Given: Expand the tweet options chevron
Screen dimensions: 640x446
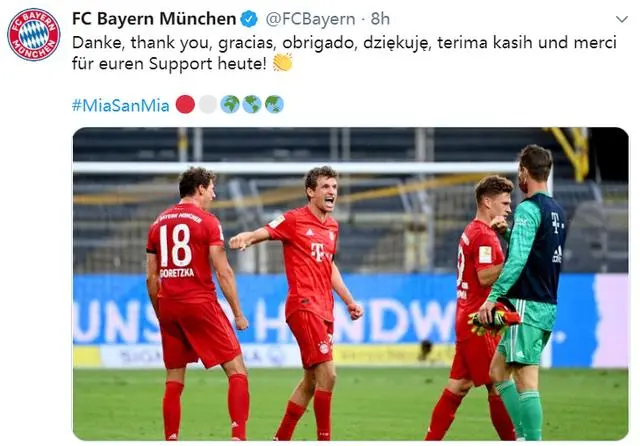Looking at the screenshot, I should 622,19.
